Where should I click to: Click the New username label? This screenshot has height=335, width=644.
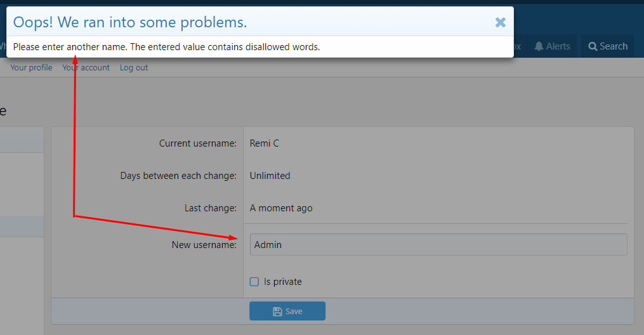[204, 245]
